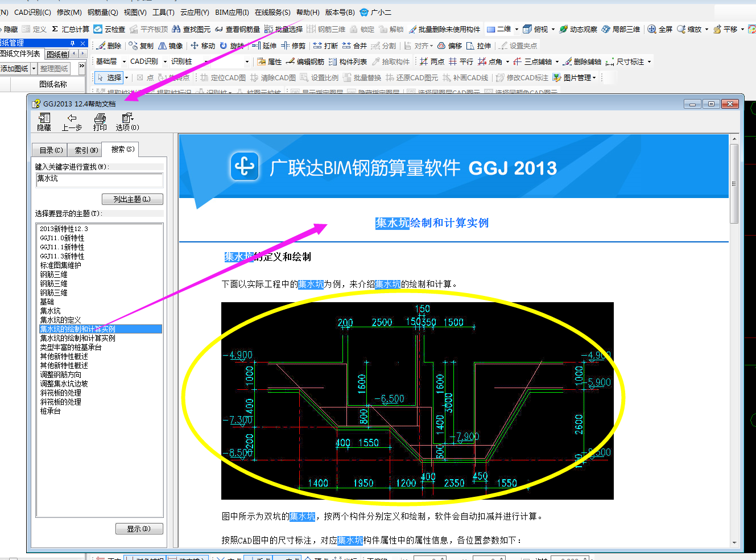This screenshot has height=560, width=756.
Task: Select the 拉伸 stretch tool
Action: click(478, 46)
